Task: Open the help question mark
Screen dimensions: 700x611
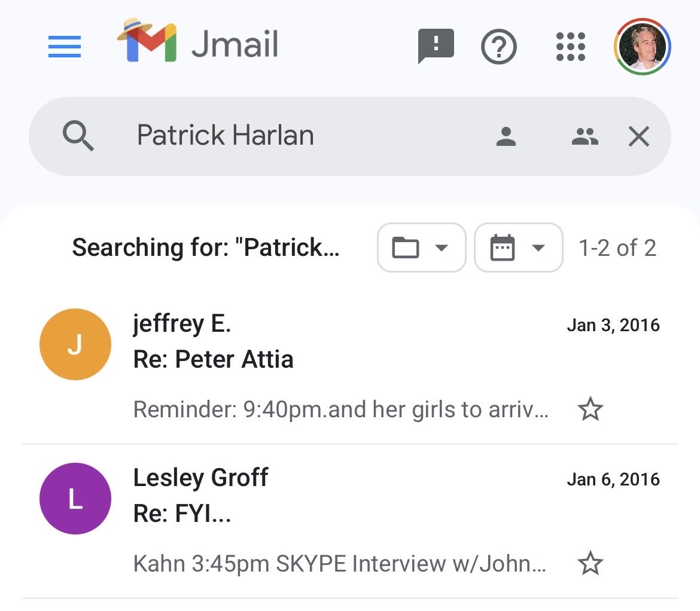Action: click(498, 46)
